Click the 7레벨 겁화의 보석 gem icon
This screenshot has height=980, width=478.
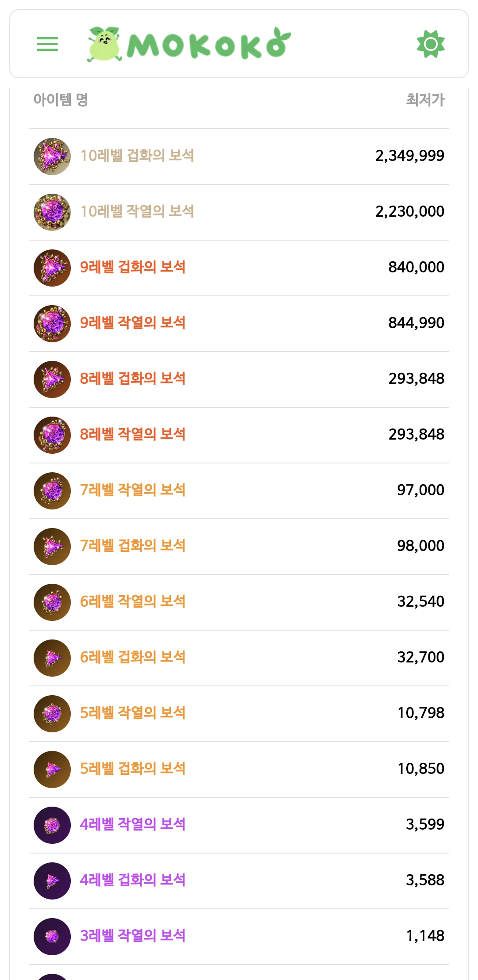tap(52, 547)
